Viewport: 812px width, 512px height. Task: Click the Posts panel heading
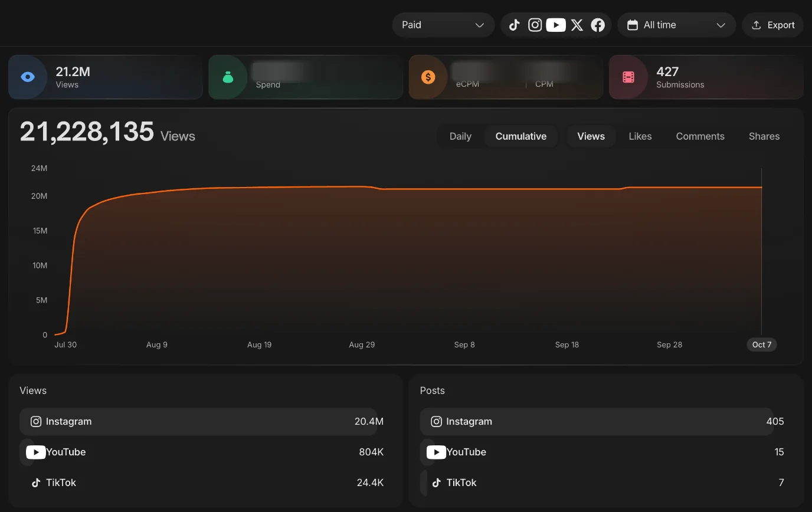[x=433, y=390]
